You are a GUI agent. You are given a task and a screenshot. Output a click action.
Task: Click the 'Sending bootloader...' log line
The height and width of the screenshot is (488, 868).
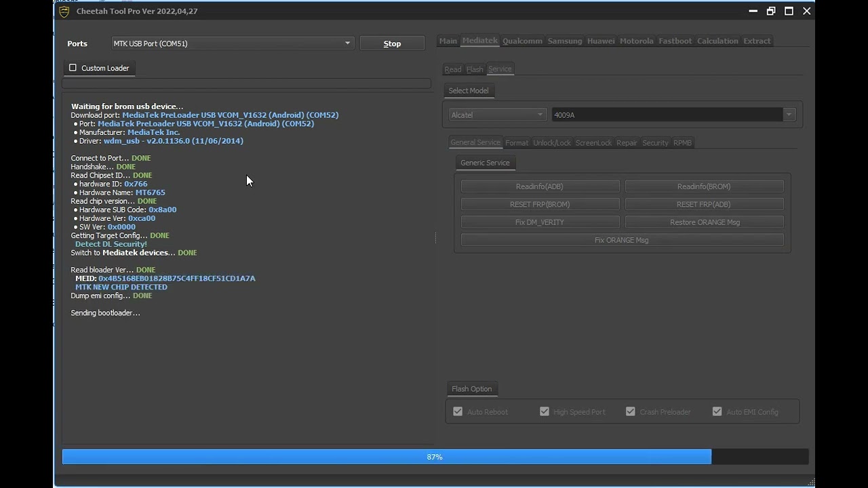coord(105,313)
